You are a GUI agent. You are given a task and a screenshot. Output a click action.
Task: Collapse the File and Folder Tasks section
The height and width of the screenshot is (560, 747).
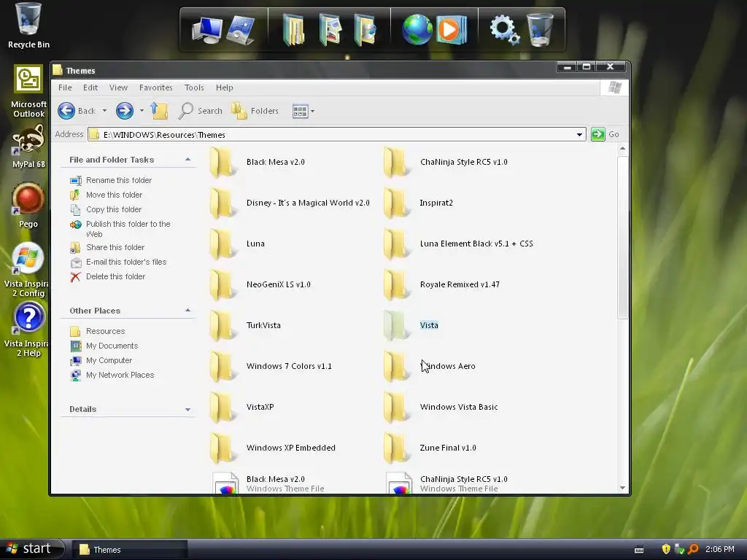click(187, 160)
